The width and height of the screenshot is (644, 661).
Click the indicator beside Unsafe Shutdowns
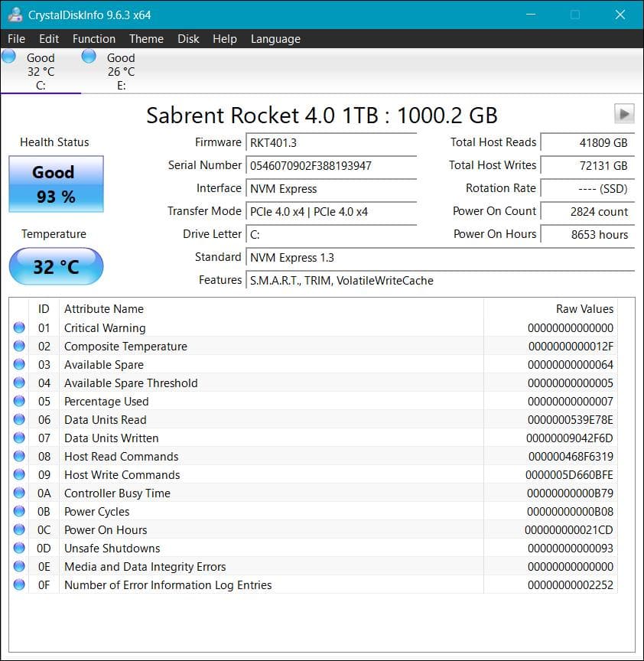(18, 548)
